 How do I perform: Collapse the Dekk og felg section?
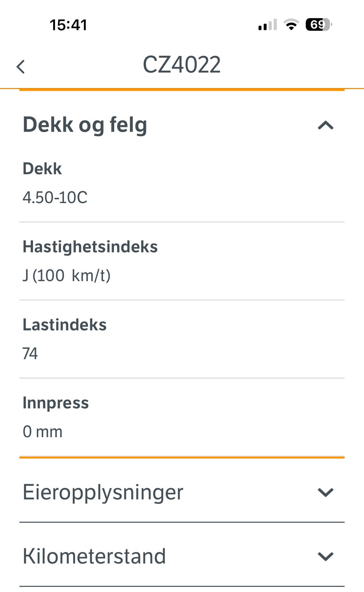tap(325, 126)
